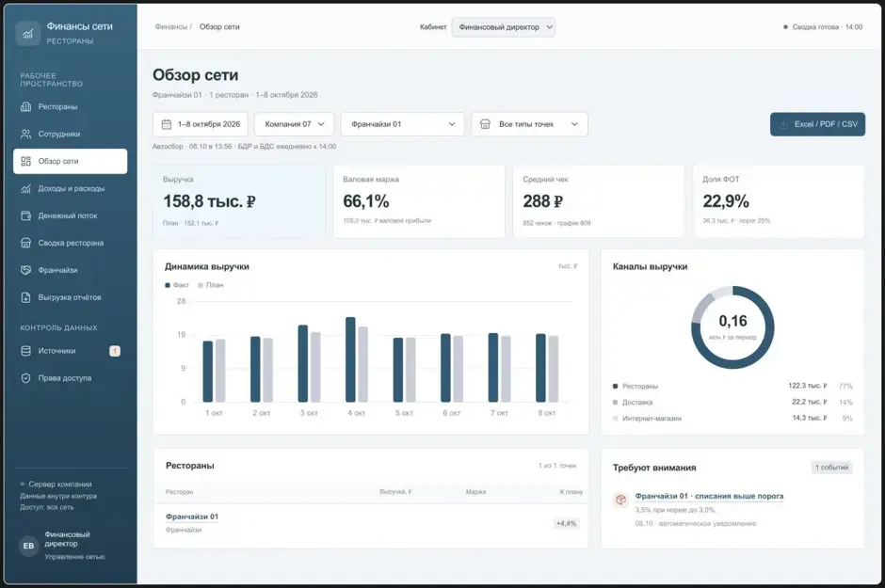Go to Рестораны in the sidebar menu
The height and width of the screenshot is (588, 885).
pos(70,106)
